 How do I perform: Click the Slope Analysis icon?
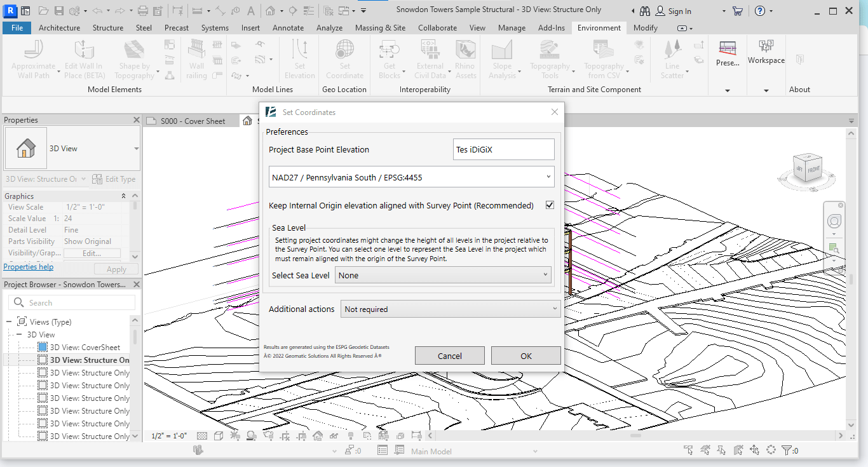502,49
